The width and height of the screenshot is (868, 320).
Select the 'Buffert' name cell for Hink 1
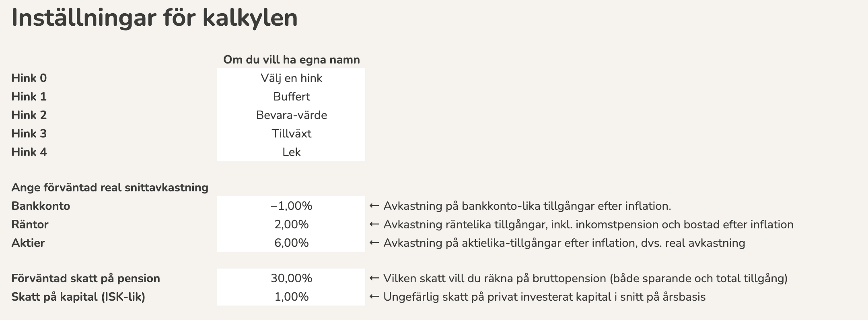tap(291, 96)
